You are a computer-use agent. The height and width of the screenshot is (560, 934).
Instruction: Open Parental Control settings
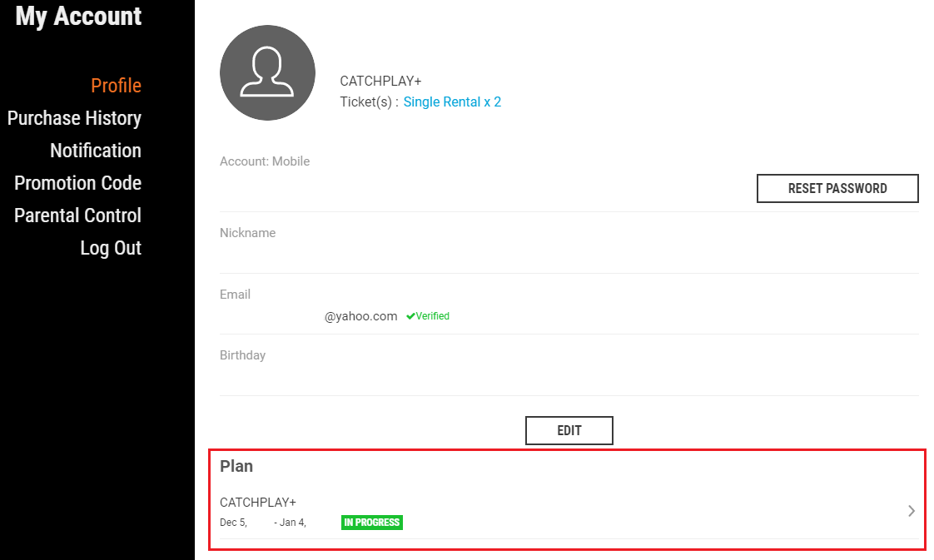(77, 216)
